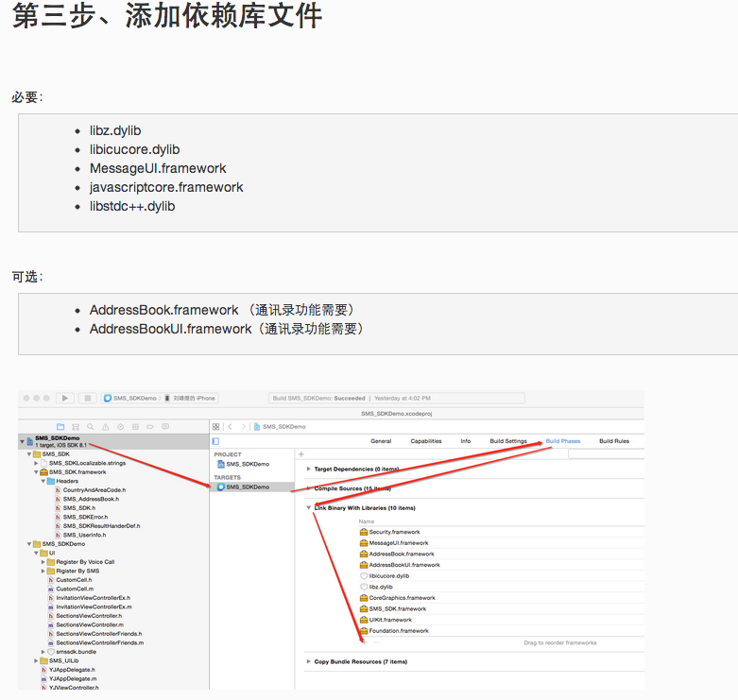Switch to the Build Phases tab
Screen dimensions: 738x700
pos(563,441)
